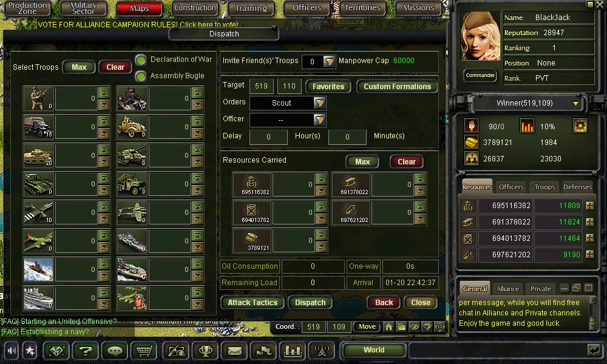Click the Favorites button
The image size is (607, 364).
328,86
